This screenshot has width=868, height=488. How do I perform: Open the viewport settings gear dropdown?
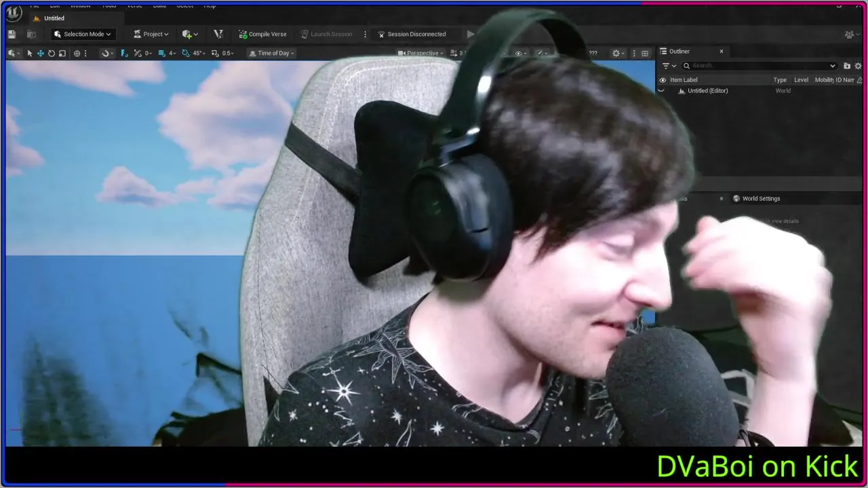pyautogui.click(x=618, y=53)
